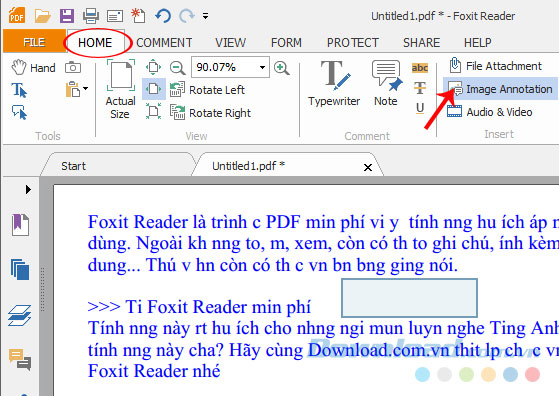The width and height of the screenshot is (559, 396).
Task: Expand the navigation panel with the black arrow
Action: (28, 189)
